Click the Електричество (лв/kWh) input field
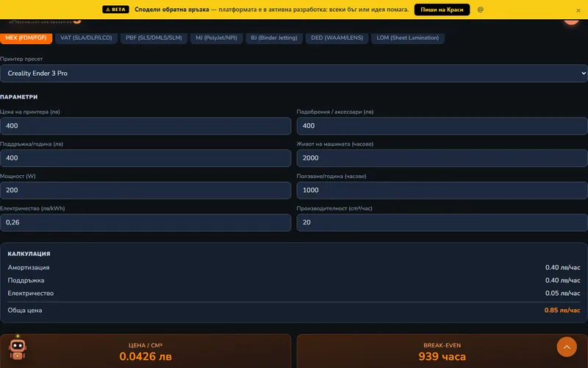This screenshot has width=588, height=368. (146, 223)
